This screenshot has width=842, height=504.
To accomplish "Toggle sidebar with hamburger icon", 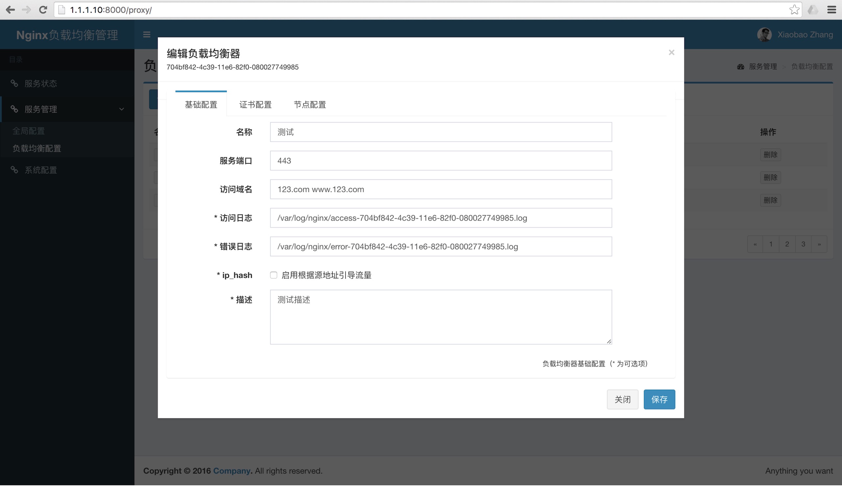I will click(146, 34).
